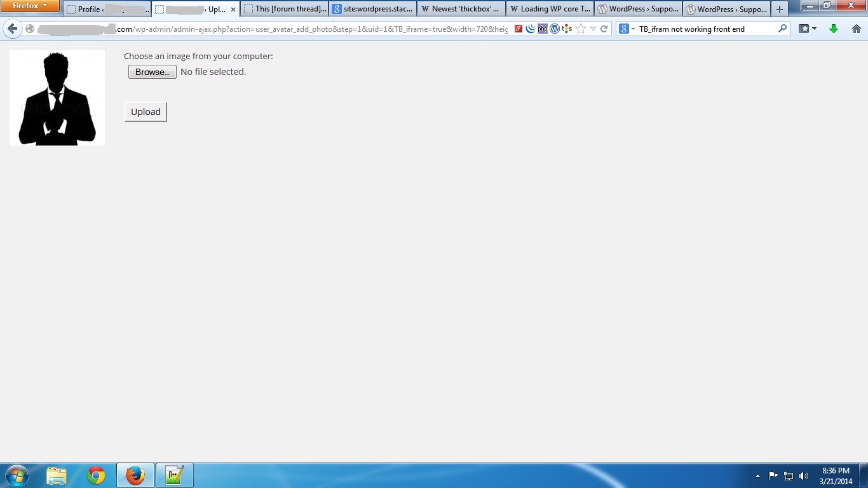Open the bookmarks menu button
Screen dimensions: 868x488
click(807, 29)
